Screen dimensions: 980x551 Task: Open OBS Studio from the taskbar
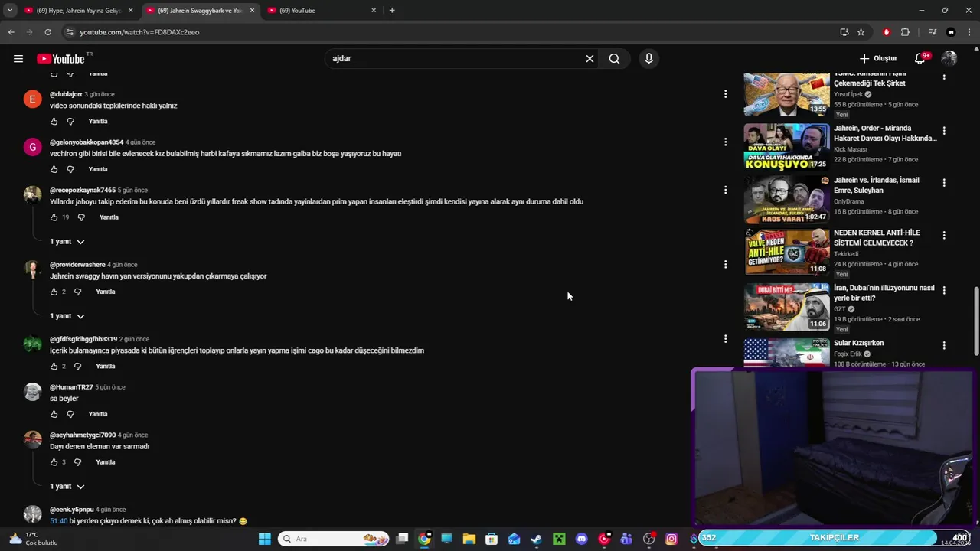coord(649,539)
